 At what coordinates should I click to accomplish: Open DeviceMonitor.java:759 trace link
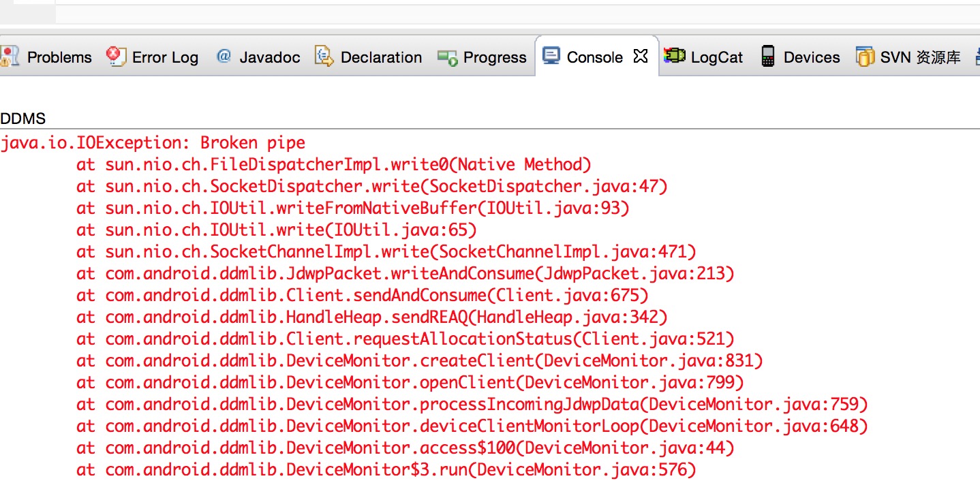(752, 405)
